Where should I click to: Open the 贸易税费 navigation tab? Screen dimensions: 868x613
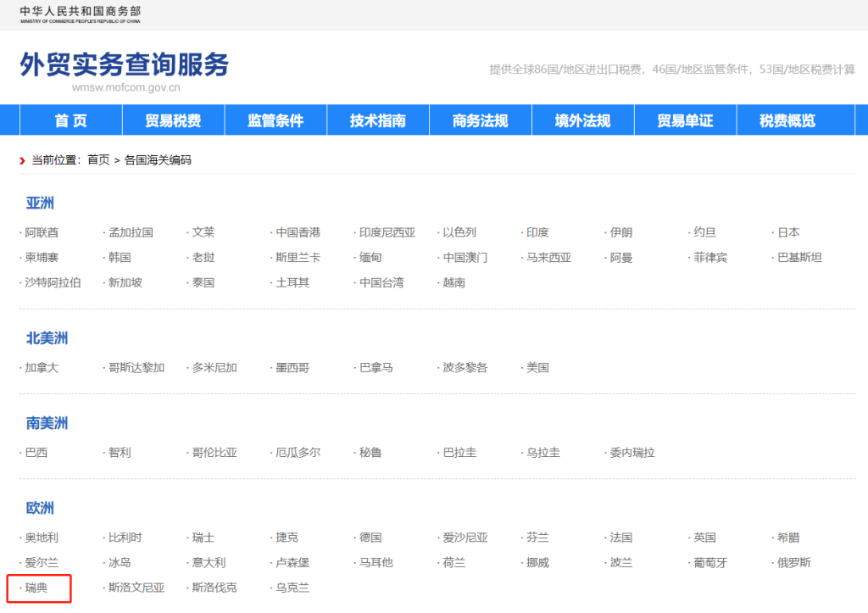pyautogui.click(x=173, y=120)
